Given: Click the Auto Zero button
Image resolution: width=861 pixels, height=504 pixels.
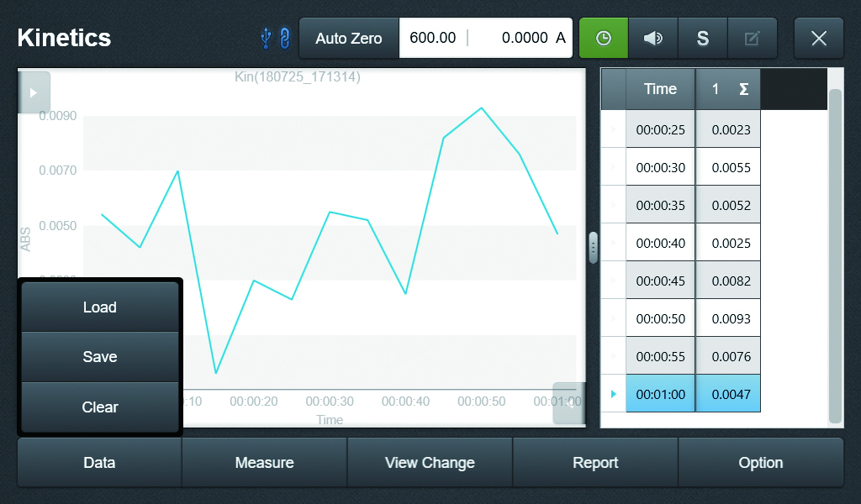Looking at the screenshot, I should [x=349, y=38].
